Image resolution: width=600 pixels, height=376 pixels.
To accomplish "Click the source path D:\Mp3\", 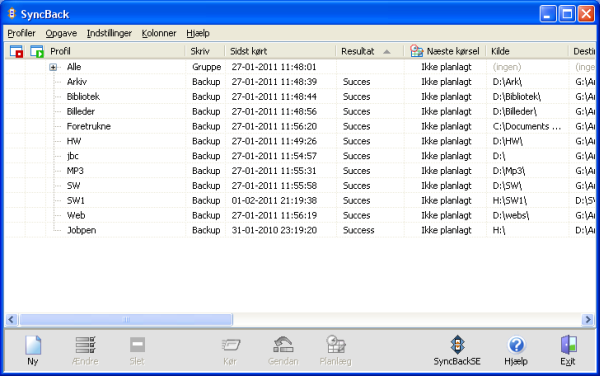I will [x=509, y=171].
